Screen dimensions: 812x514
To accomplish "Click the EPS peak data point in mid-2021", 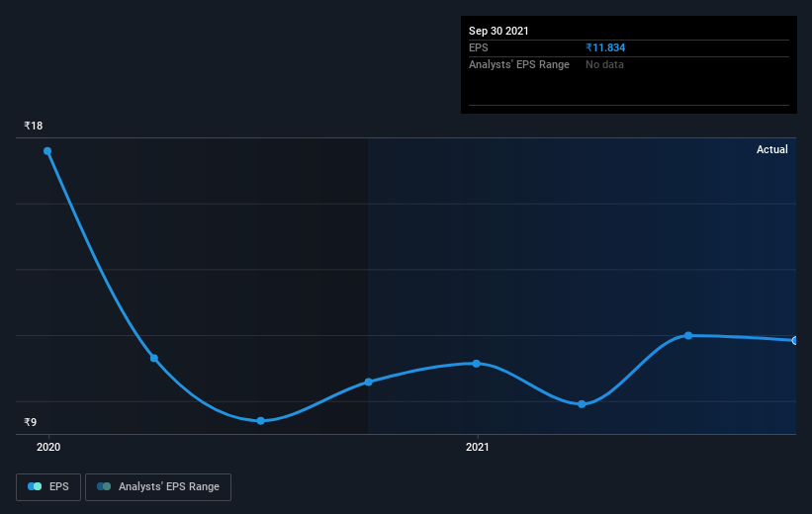I will point(688,335).
